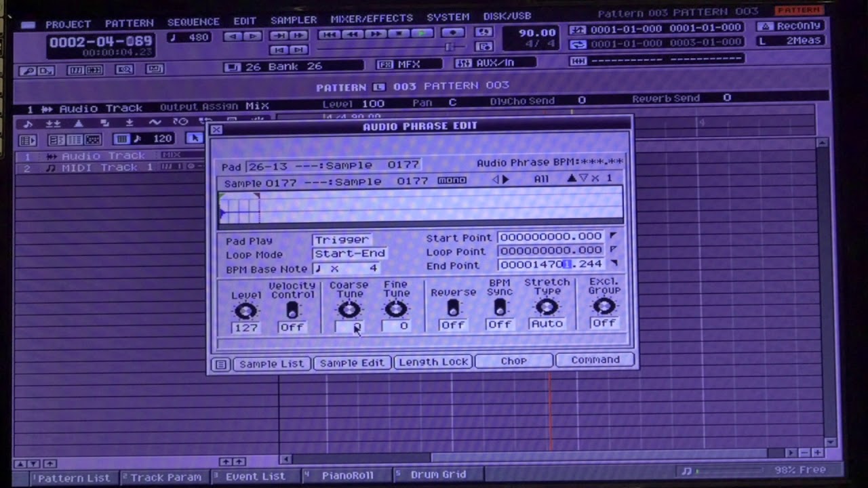Click the waveform scroll right arrow icon
Viewport: 868px width, 488px height.
point(505,180)
